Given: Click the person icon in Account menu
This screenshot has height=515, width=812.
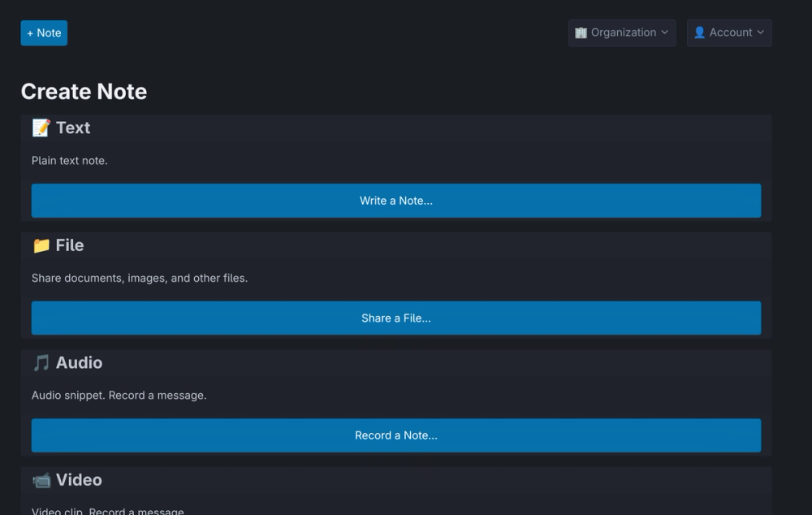Looking at the screenshot, I should pyautogui.click(x=699, y=32).
